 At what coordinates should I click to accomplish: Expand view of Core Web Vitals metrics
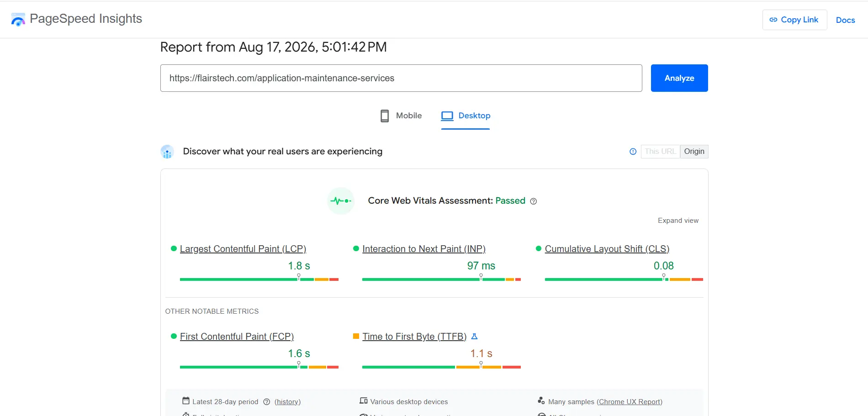point(678,221)
